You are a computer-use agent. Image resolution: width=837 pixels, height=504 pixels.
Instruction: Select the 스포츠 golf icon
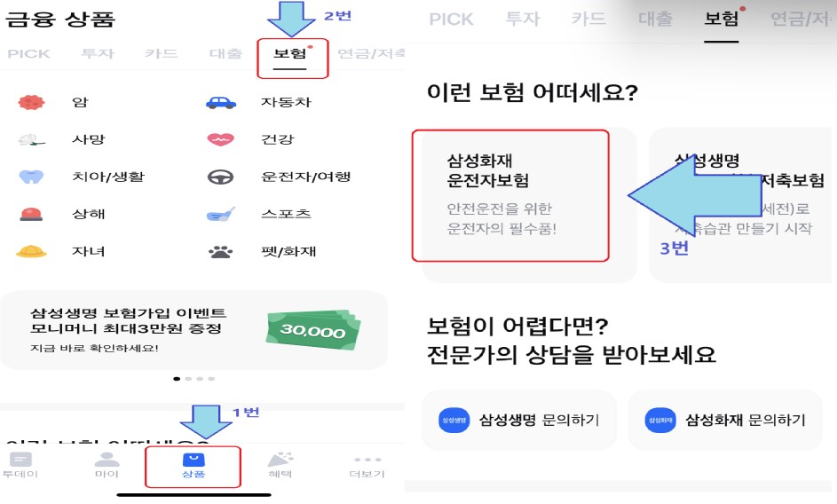[220, 214]
